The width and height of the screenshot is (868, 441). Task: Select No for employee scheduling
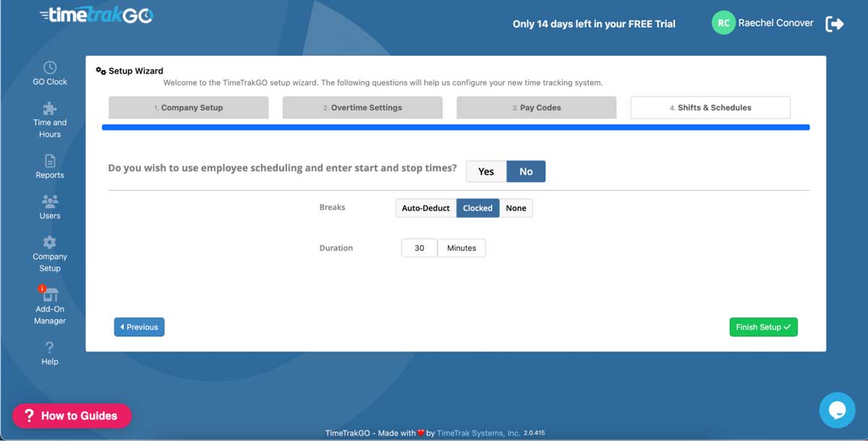click(526, 171)
